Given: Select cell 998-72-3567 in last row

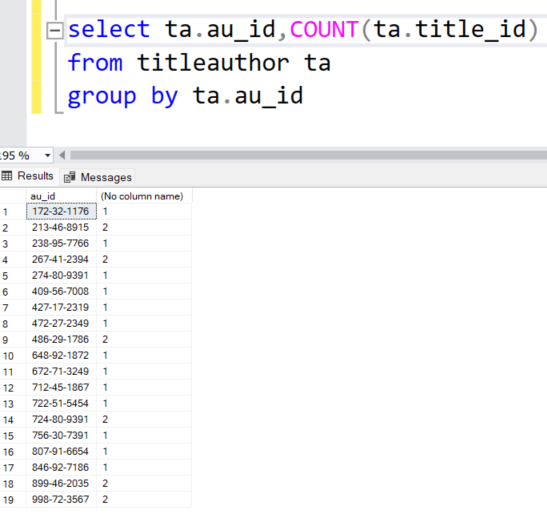Looking at the screenshot, I should (61, 499).
